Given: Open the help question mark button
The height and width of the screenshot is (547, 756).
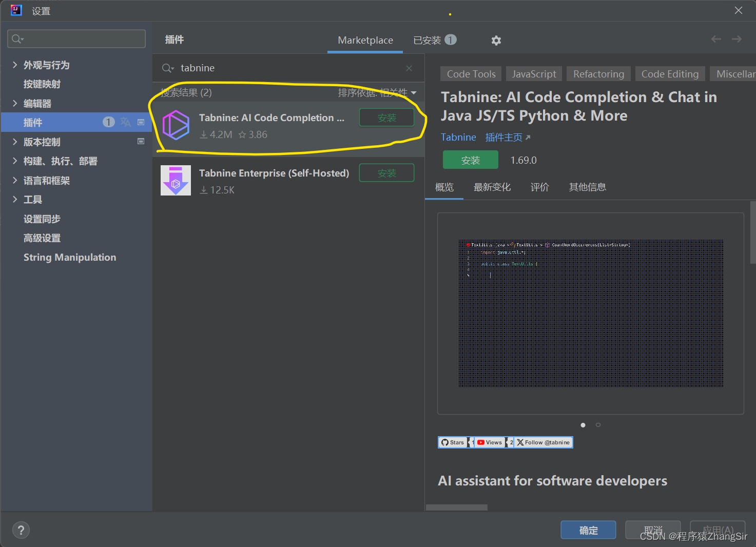Looking at the screenshot, I should point(21,530).
